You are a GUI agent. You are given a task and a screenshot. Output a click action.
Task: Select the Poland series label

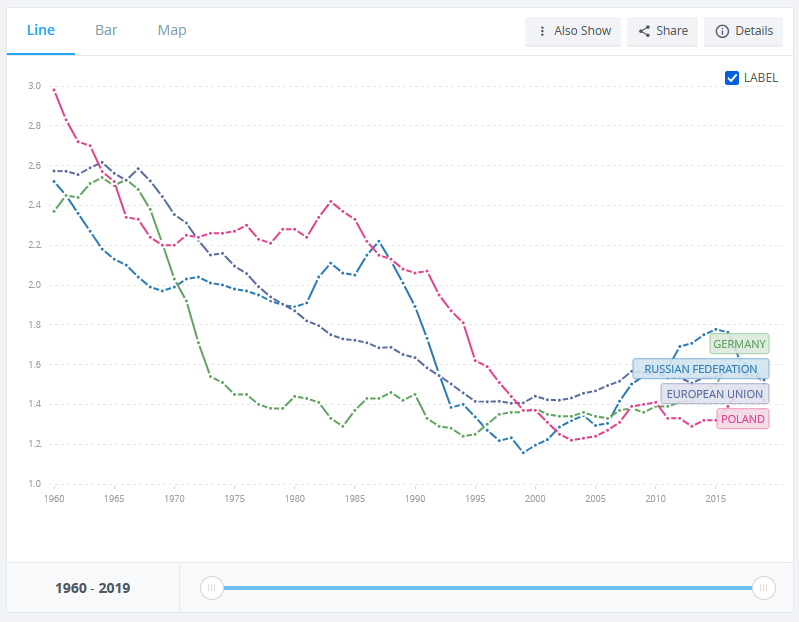[x=743, y=419]
